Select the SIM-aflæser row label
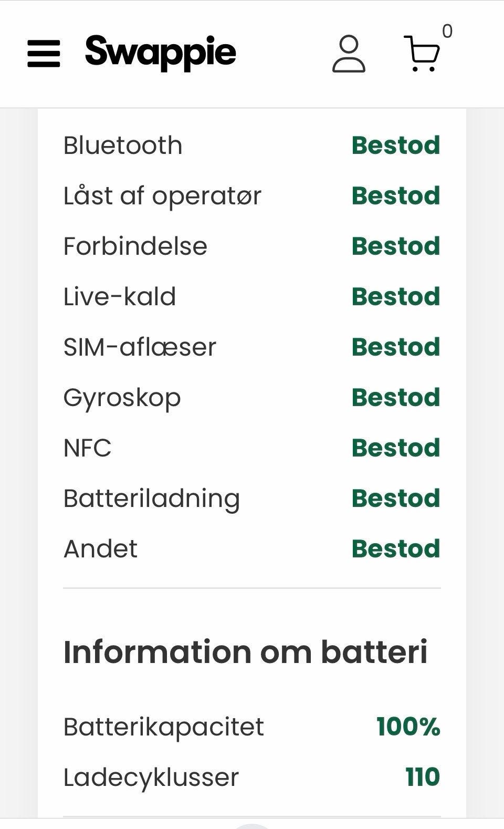The height and width of the screenshot is (829, 504). pyautogui.click(x=140, y=347)
